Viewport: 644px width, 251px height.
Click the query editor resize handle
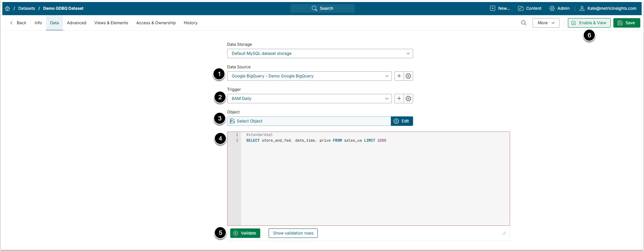(x=504, y=233)
